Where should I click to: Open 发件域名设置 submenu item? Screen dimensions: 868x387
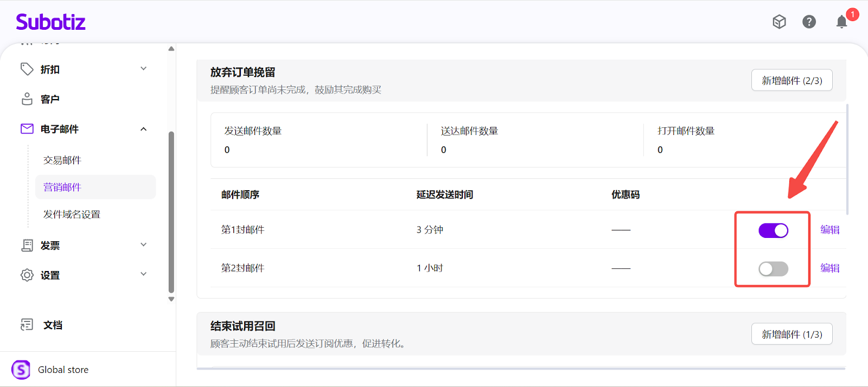[x=72, y=215]
